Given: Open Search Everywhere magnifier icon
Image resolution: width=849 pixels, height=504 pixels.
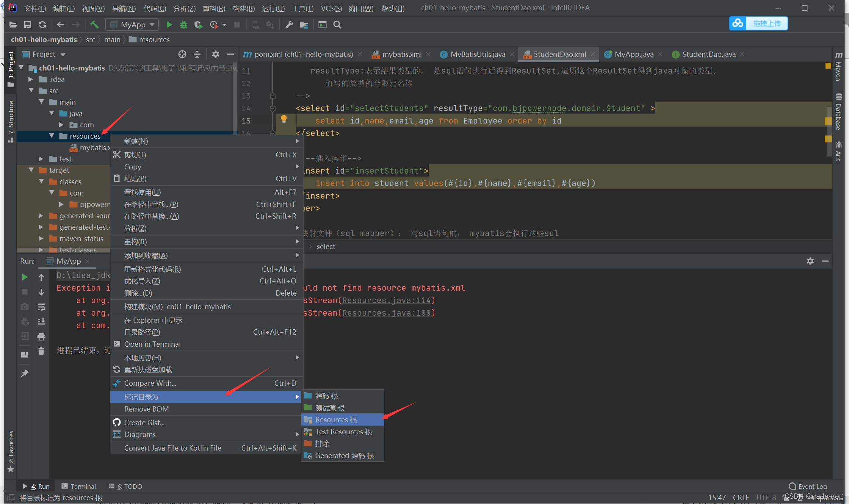Looking at the screenshot, I should [337, 25].
